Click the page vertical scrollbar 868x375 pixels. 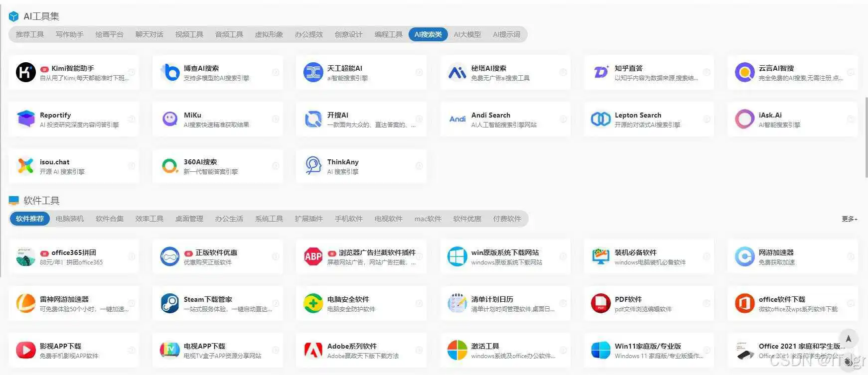coord(866,137)
